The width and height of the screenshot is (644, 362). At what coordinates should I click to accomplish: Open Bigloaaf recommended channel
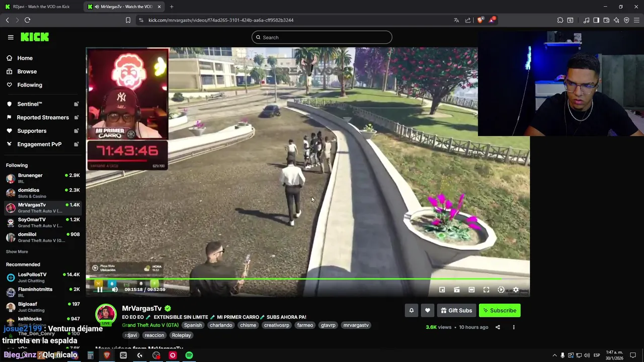(x=43, y=307)
